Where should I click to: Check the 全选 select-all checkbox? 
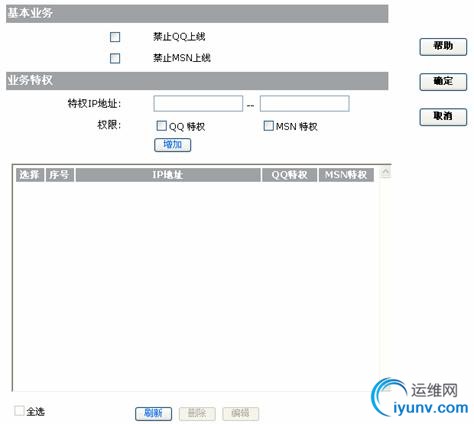coord(19,411)
